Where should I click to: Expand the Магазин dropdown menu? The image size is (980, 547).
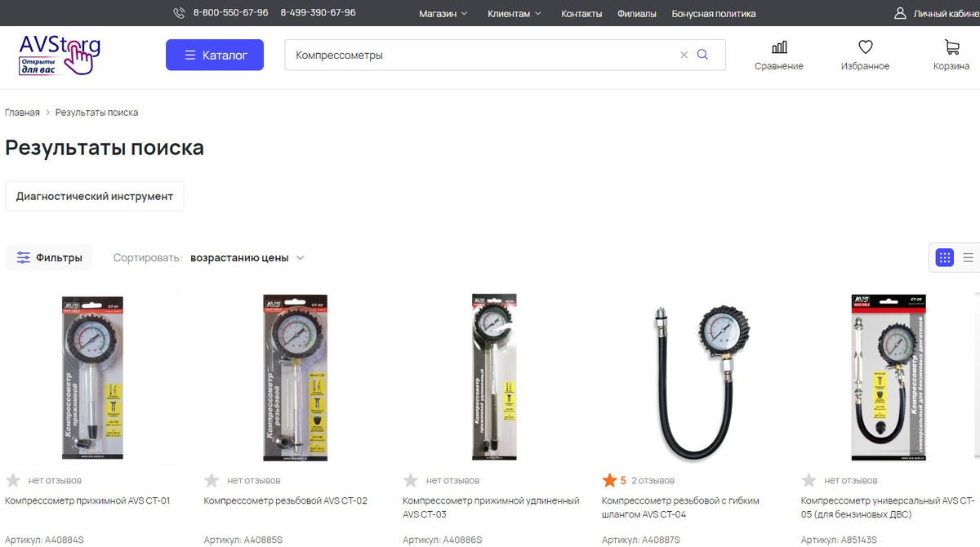(443, 14)
